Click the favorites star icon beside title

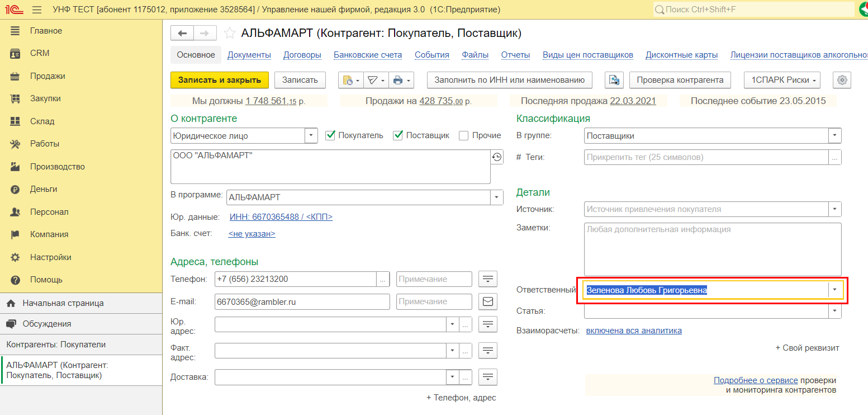[230, 34]
